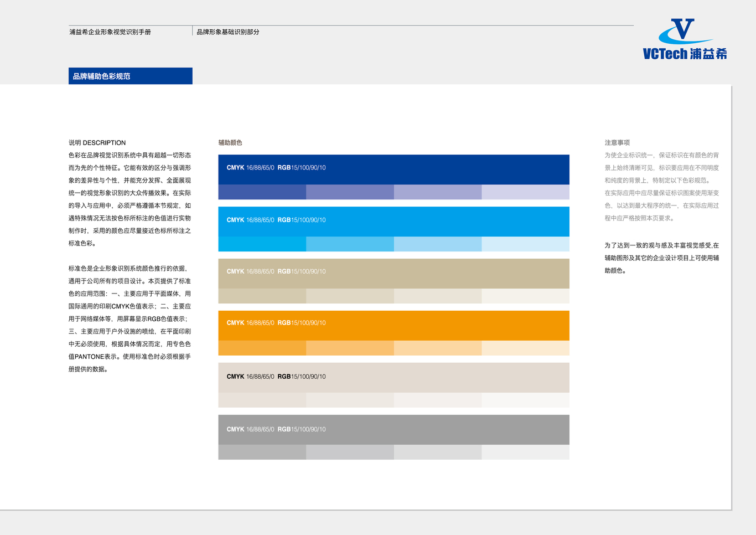Click gray note starting 为使企业标识统一
The height and width of the screenshot is (535, 756).
(x=662, y=187)
